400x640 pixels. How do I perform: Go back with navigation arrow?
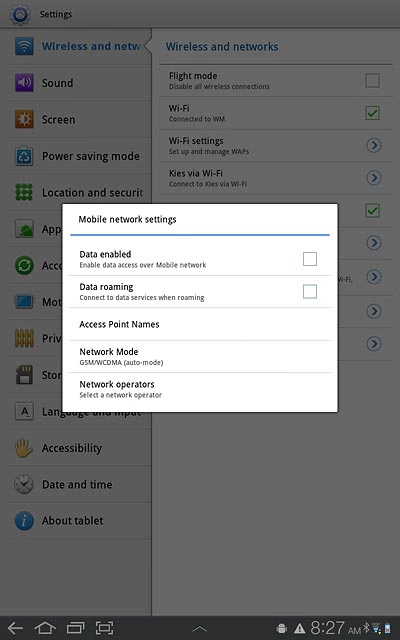(16, 628)
